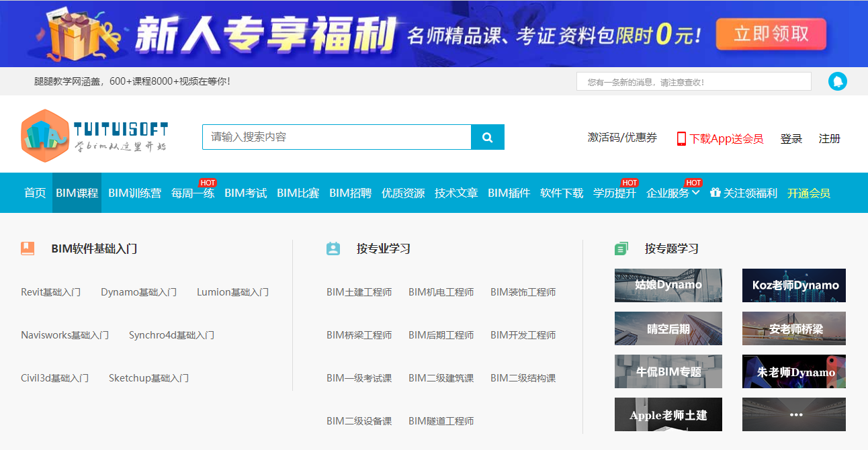This screenshot has height=450, width=868.
Task: Open BIM二级设备课 link
Action: pos(359,421)
